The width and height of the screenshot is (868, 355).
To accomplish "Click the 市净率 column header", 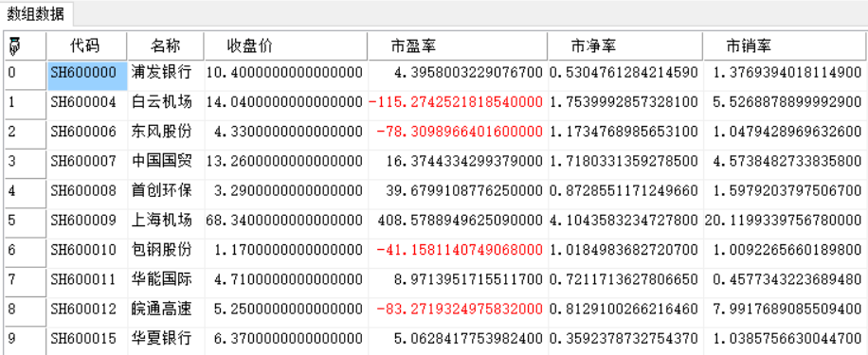I will (x=625, y=45).
